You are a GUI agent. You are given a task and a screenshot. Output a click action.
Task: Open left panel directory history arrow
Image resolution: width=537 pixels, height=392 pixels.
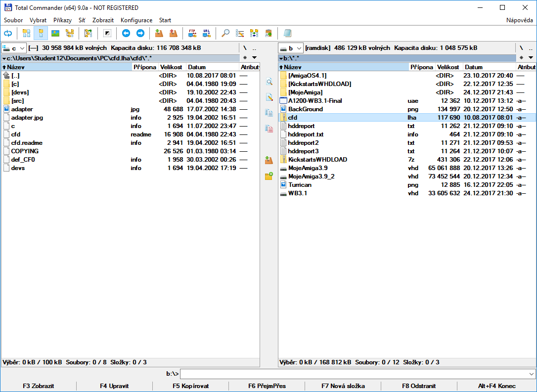(x=254, y=57)
